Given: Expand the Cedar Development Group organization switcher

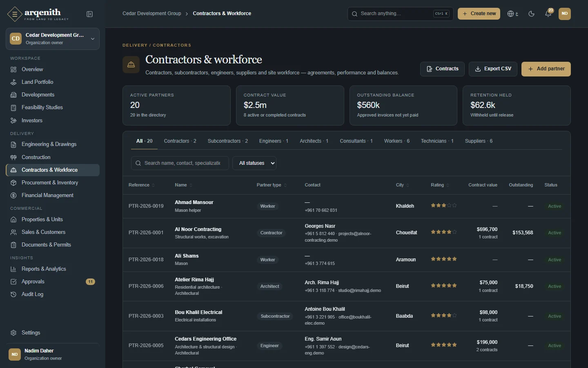Looking at the screenshot, I should (53, 39).
